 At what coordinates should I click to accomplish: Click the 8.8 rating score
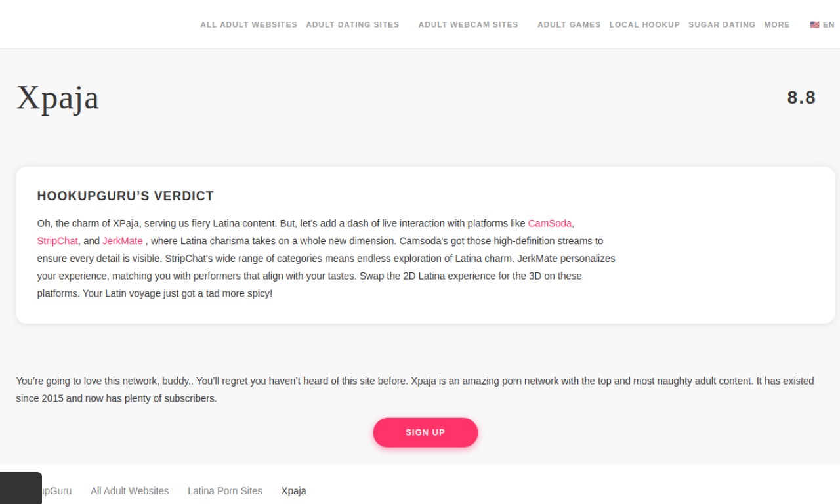(x=801, y=98)
